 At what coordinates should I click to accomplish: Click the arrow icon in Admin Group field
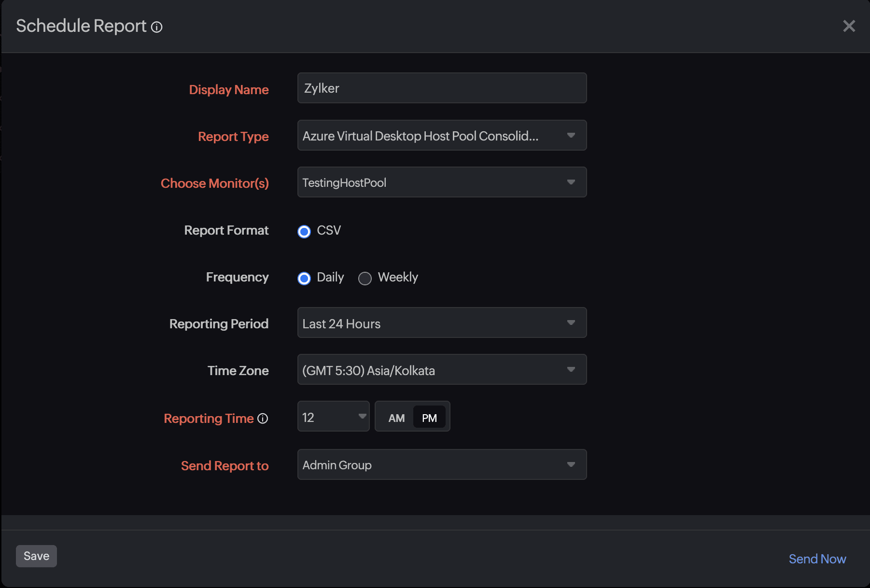(571, 465)
